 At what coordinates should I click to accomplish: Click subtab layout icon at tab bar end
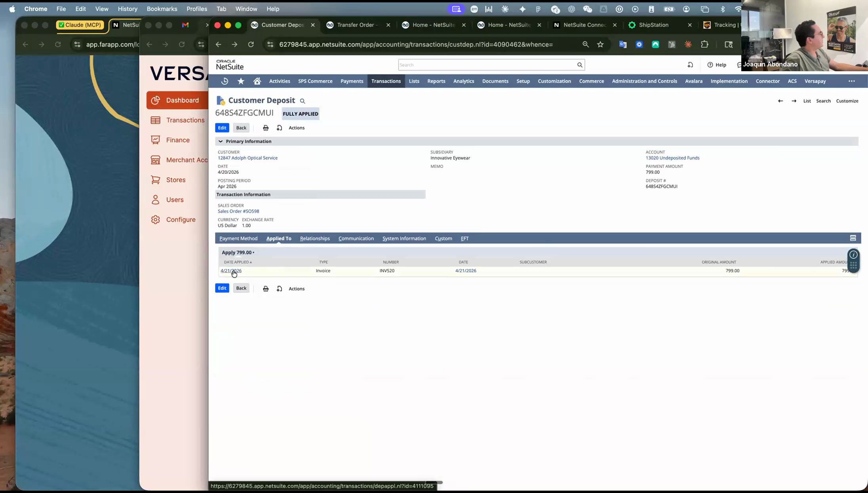click(x=853, y=238)
